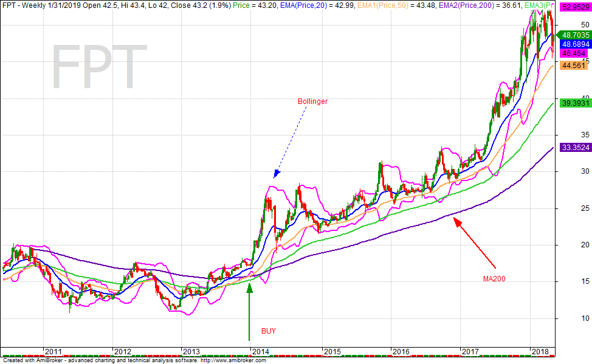Click EMA2(Price,200) legend in header

click(x=468, y=5)
